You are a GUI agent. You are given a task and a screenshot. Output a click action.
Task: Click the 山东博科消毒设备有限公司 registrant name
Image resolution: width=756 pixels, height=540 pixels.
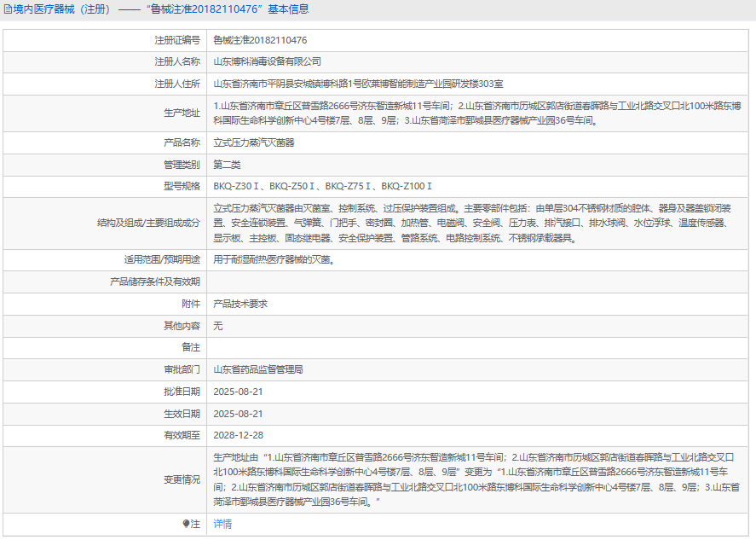coord(267,61)
